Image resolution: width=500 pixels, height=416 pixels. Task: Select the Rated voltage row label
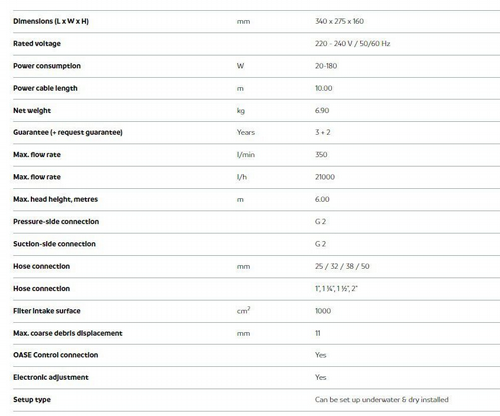[x=37, y=44]
